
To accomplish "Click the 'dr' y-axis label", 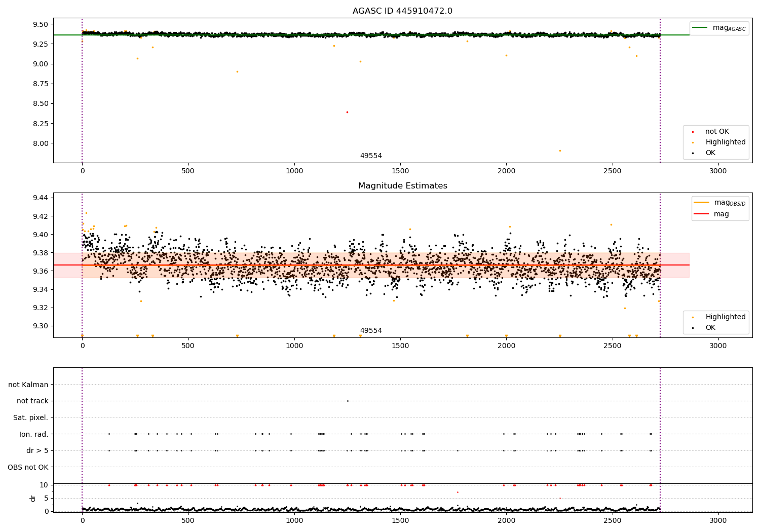I will point(33,498).
